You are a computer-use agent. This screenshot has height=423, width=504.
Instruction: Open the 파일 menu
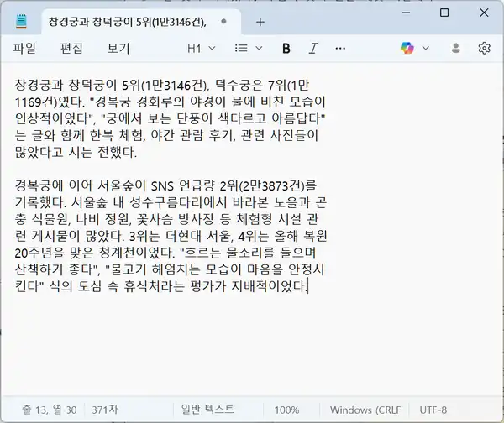click(24, 49)
